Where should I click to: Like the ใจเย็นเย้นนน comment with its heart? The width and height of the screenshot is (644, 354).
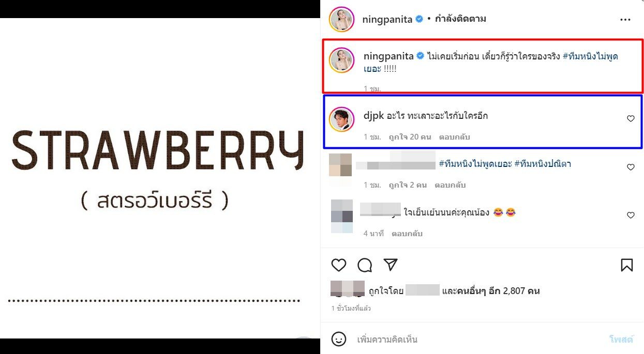[x=631, y=216]
